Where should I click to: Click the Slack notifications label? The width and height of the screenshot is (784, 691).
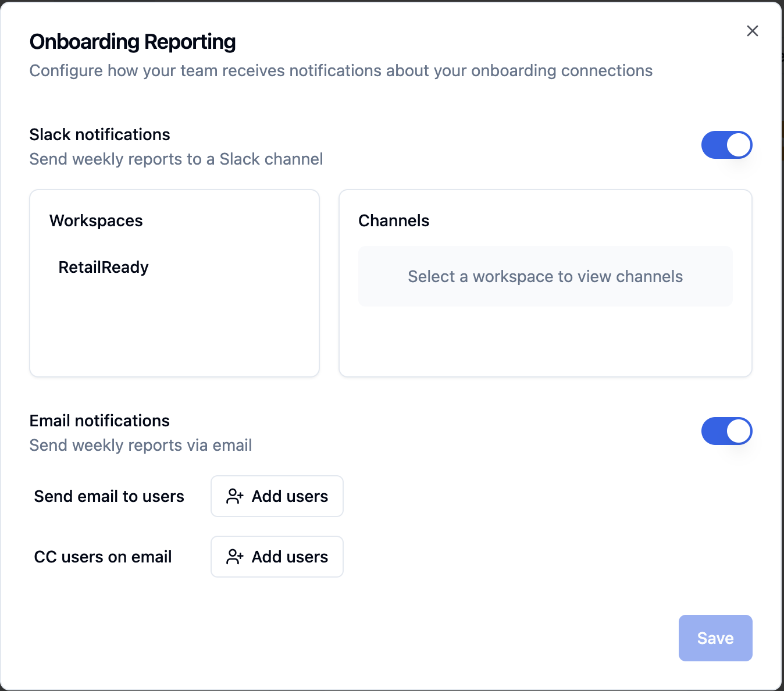coord(99,134)
